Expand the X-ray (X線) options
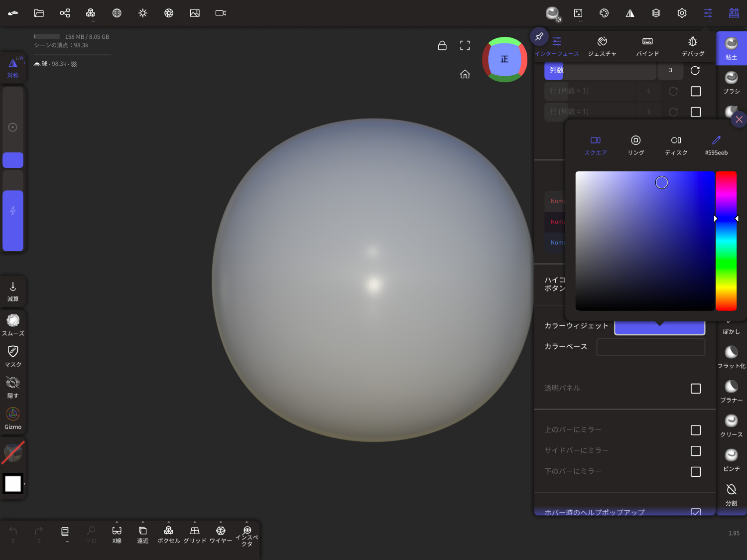The width and height of the screenshot is (747, 560). click(117, 523)
